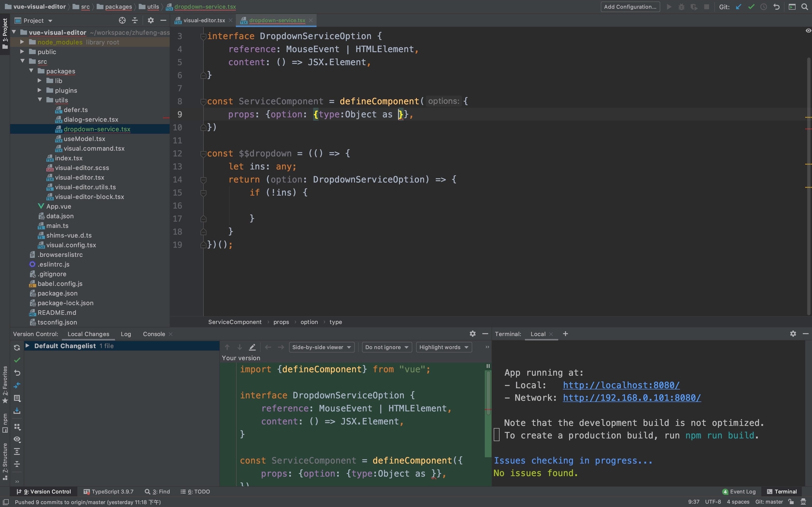Click the Git update project blue arrow
This screenshot has height=507, width=812.
coord(738,7)
